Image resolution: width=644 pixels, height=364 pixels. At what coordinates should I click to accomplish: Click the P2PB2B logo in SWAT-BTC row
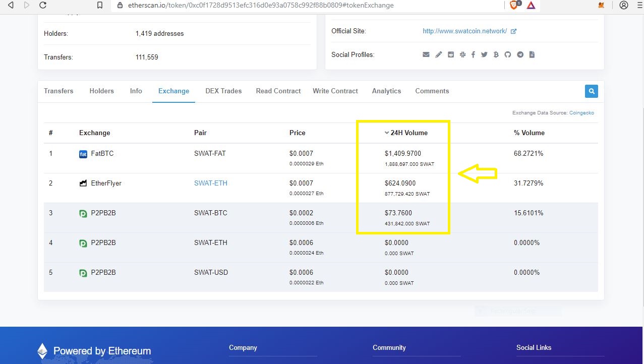pyautogui.click(x=83, y=213)
